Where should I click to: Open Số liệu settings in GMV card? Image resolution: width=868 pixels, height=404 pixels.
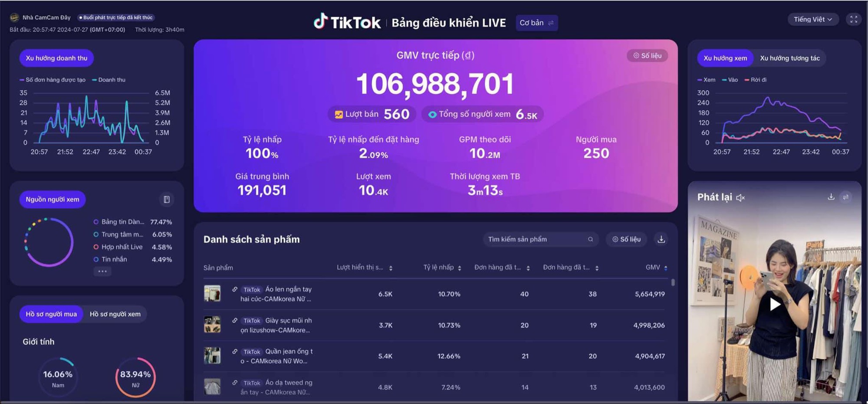point(647,56)
